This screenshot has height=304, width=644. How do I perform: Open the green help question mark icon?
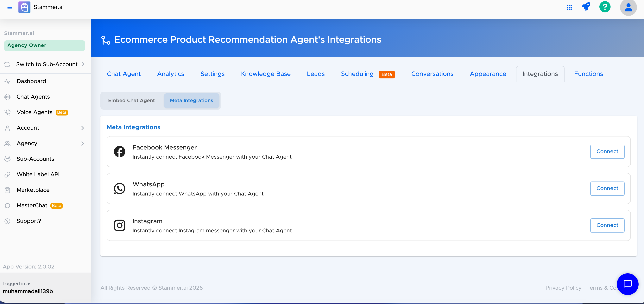[605, 7]
